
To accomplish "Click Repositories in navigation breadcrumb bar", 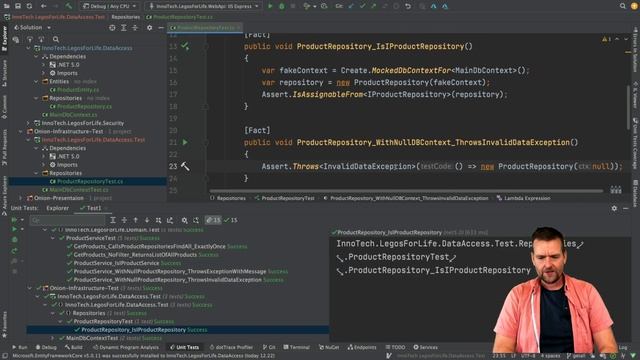I will pos(126,17).
